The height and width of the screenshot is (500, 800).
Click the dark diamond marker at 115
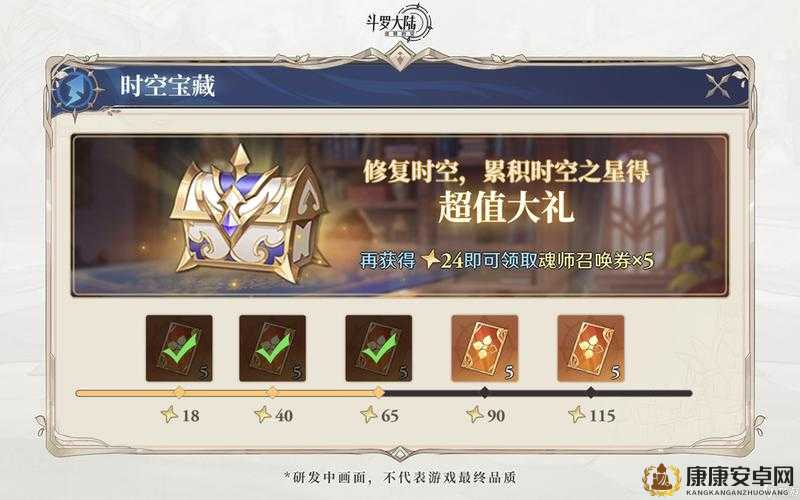[x=591, y=392]
